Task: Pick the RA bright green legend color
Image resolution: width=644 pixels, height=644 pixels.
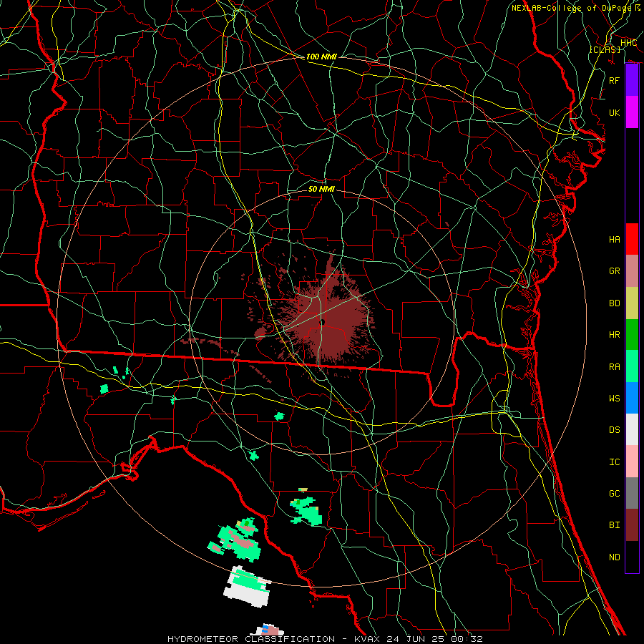Action: click(x=632, y=366)
